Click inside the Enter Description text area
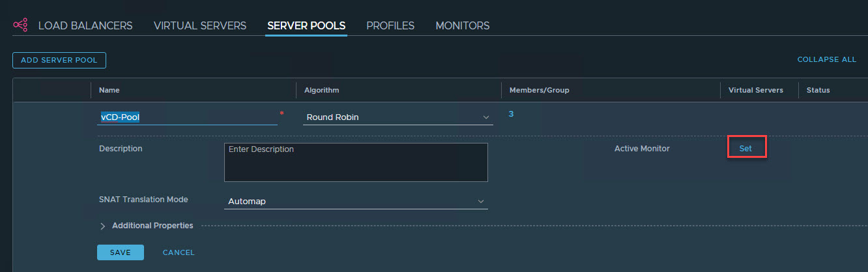The width and height of the screenshot is (868, 272). coord(356,162)
